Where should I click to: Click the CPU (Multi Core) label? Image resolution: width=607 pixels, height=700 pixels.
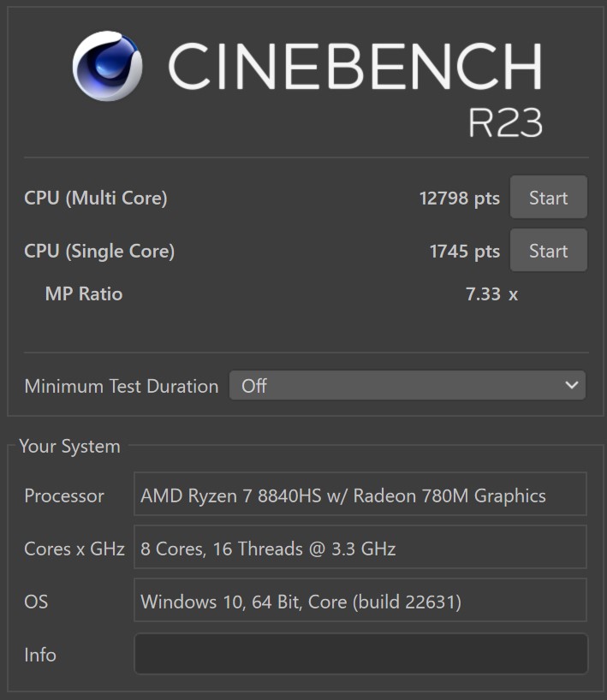pyautogui.click(x=96, y=199)
